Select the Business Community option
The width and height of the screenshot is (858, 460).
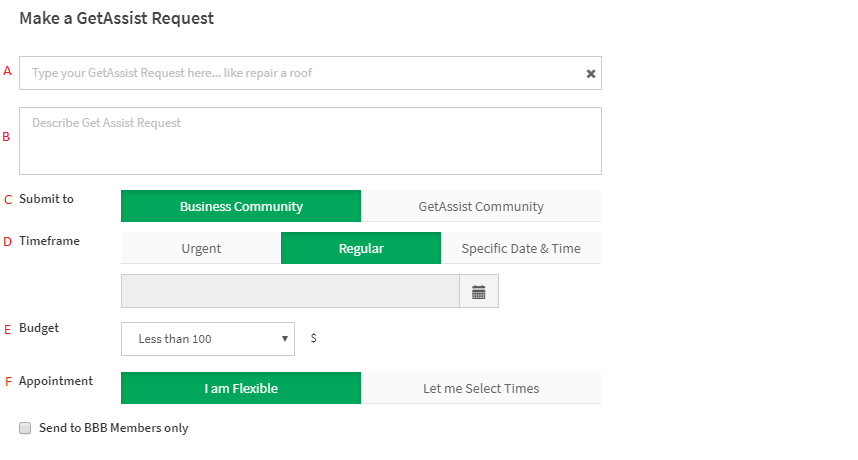(241, 206)
